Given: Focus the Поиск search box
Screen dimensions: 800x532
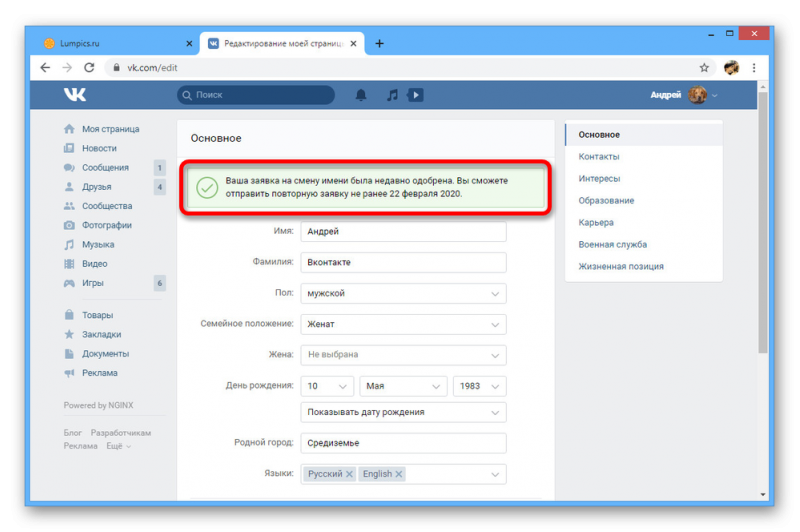Looking at the screenshot, I should pos(256,95).
